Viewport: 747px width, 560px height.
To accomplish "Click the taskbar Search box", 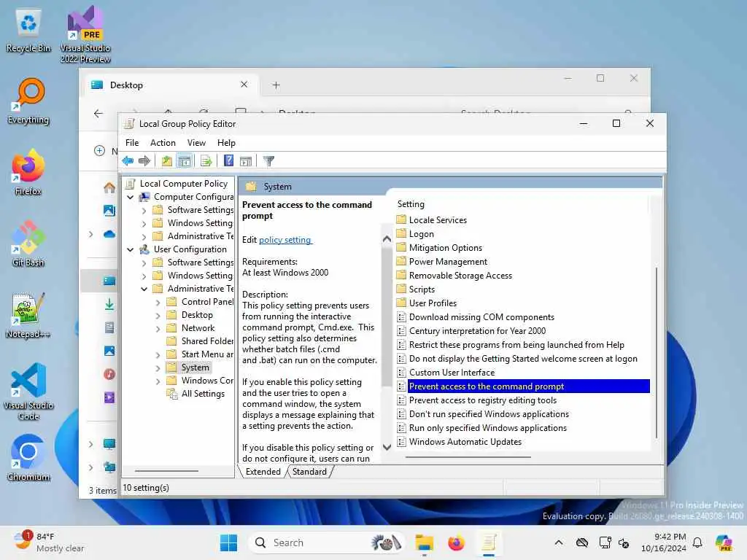I will click(328, 542).
